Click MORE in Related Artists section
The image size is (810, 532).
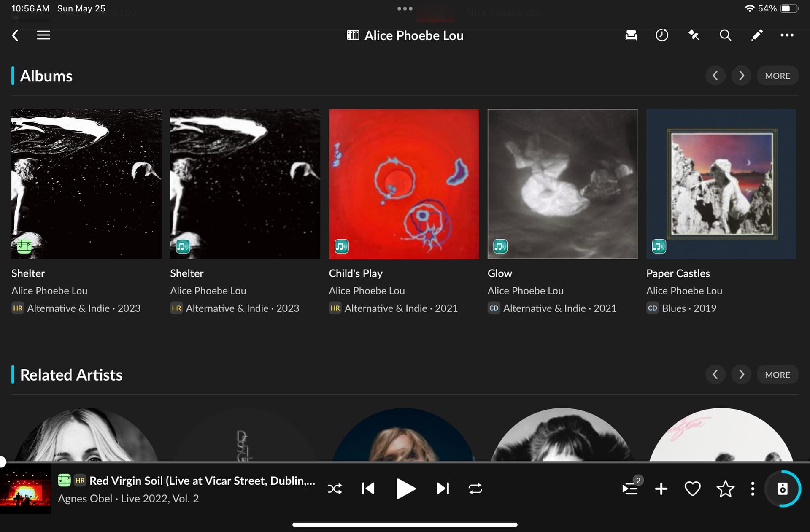pos(777,374)
